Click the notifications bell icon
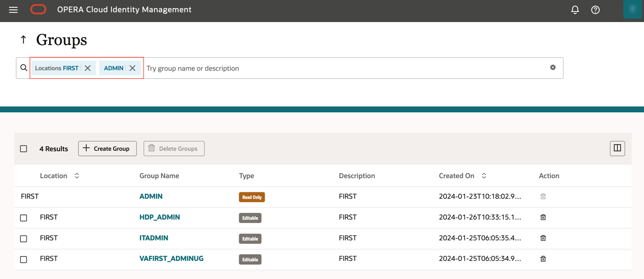644x279 pixels. 575,10
